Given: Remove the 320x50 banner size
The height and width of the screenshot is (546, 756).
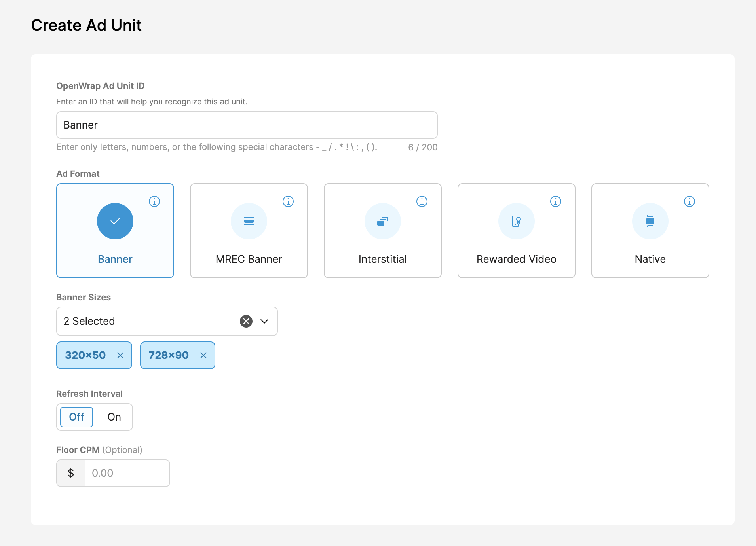Looking at the screenshot, I should click(120, 355).
